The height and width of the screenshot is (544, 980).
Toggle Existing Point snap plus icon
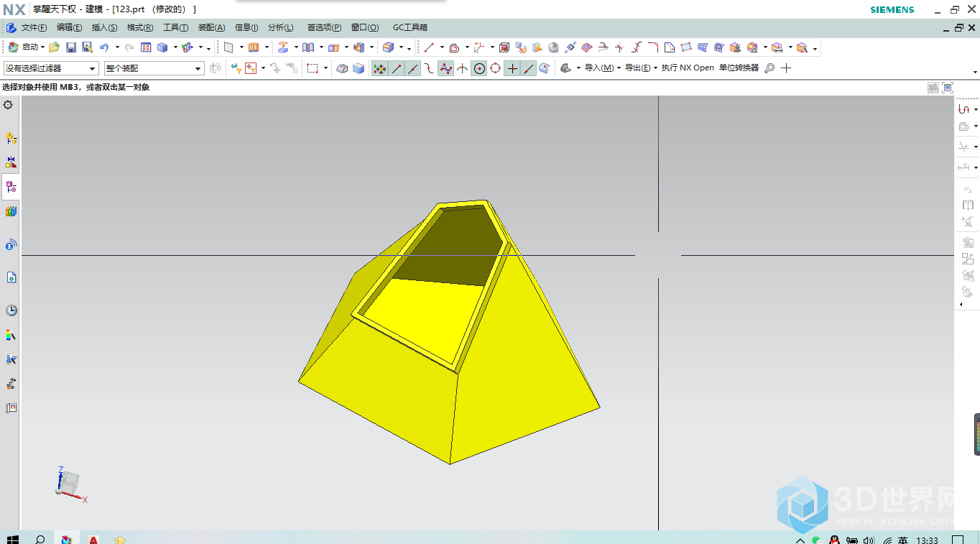click(512, 68)
